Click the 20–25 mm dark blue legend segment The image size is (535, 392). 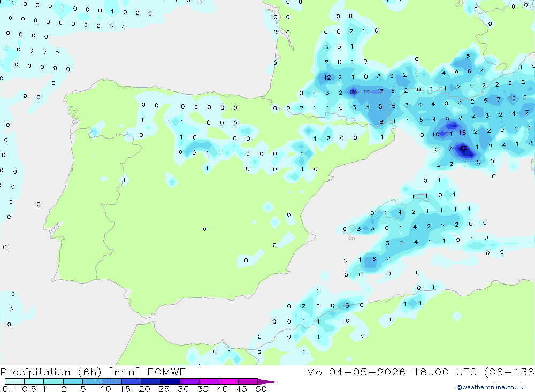(x=151, y=381)
